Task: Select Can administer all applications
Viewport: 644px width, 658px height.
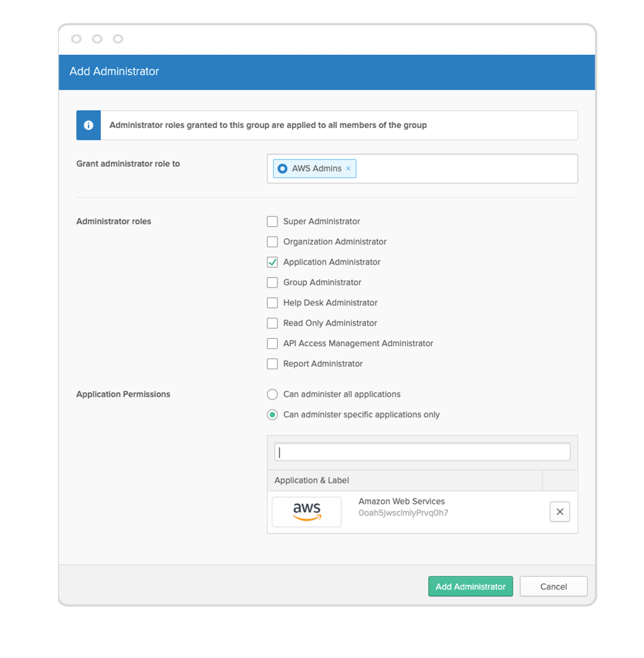Action: click(x=272, y=394)
